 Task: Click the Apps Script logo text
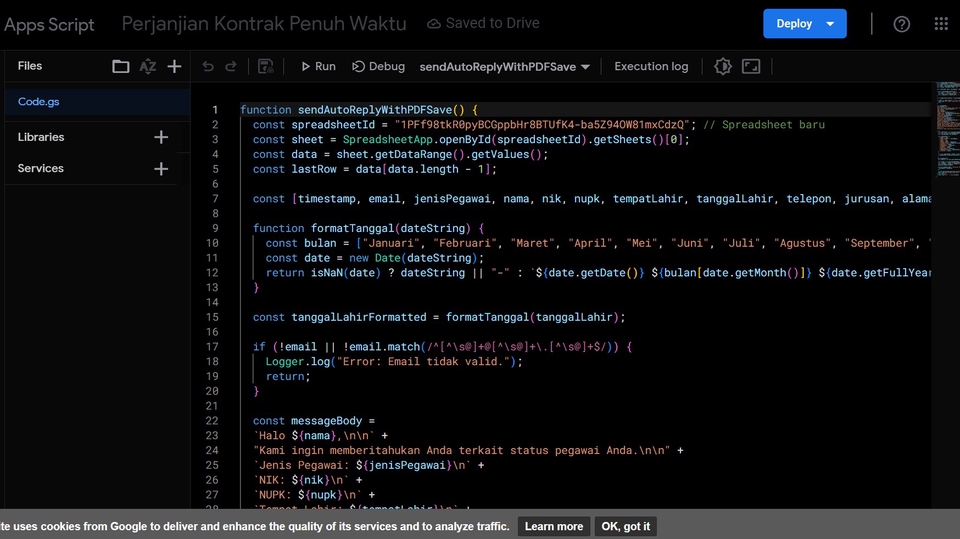[49, 24]
